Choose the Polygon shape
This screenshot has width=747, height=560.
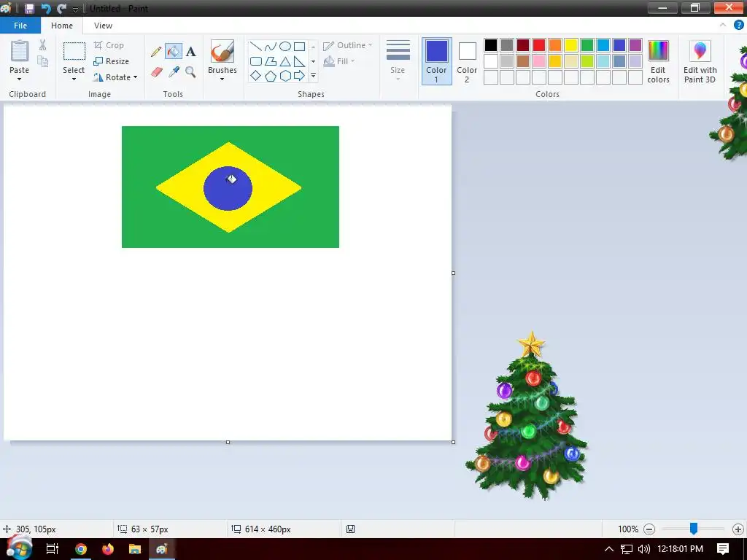270,61
